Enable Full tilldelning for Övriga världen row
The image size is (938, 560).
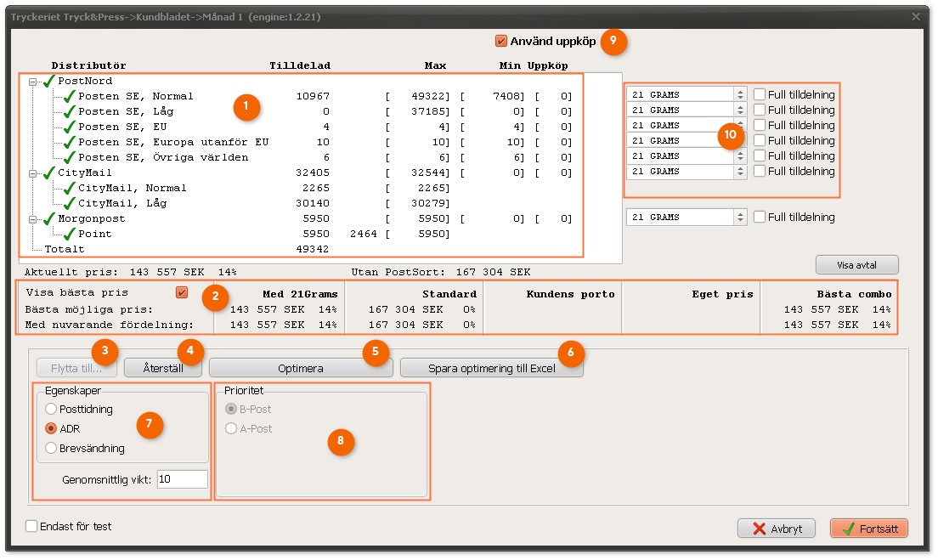pos(759,155)
